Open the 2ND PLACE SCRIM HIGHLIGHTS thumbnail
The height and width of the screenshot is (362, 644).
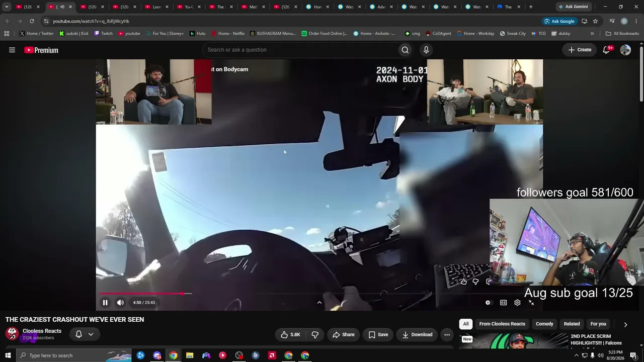(x=514, y=341)
